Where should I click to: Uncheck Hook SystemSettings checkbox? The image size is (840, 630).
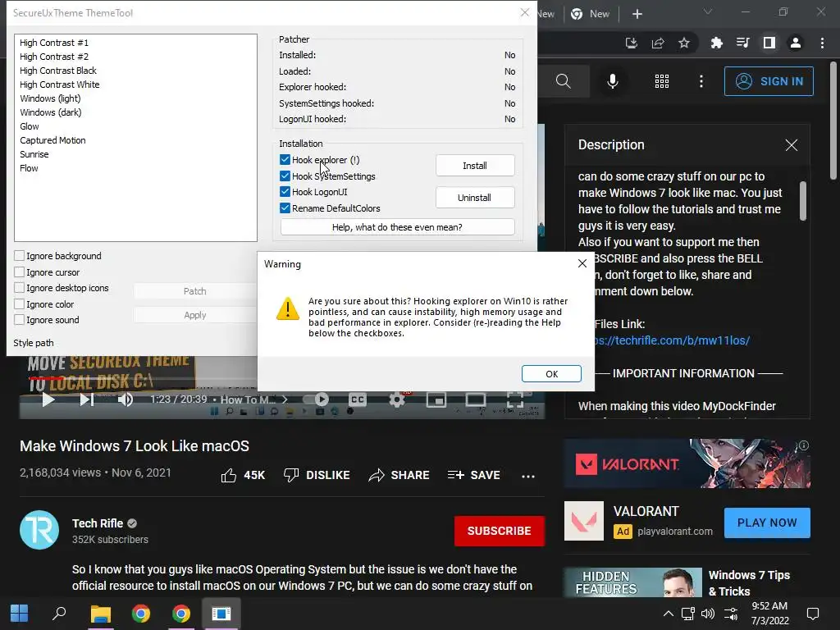(x=285, y=176)
